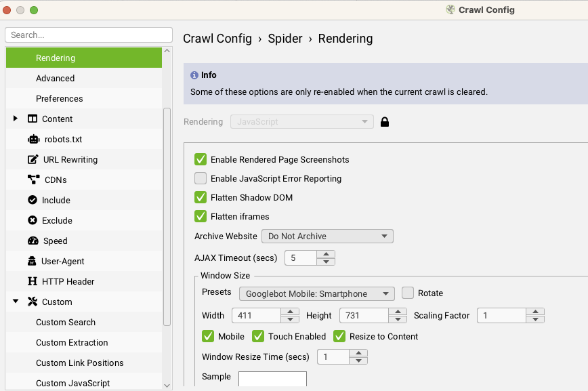Image resolution: width=588 pixels, height=391 pixels.
Task: Open Custom Search in the sidebar
Action: pos(66,323)
